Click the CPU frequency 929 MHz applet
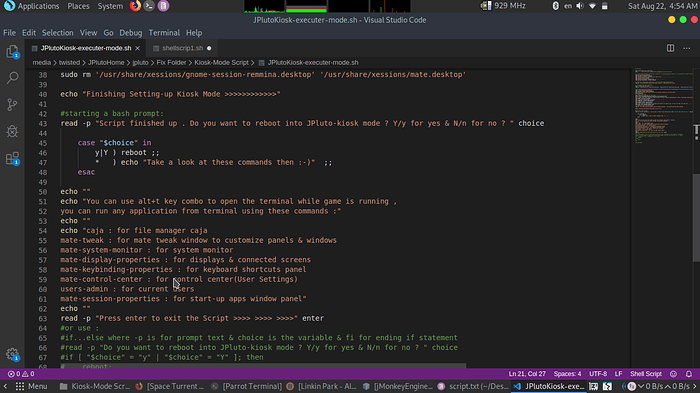The width and height of the screenshot is (700, 393). (x=503, y=6)
